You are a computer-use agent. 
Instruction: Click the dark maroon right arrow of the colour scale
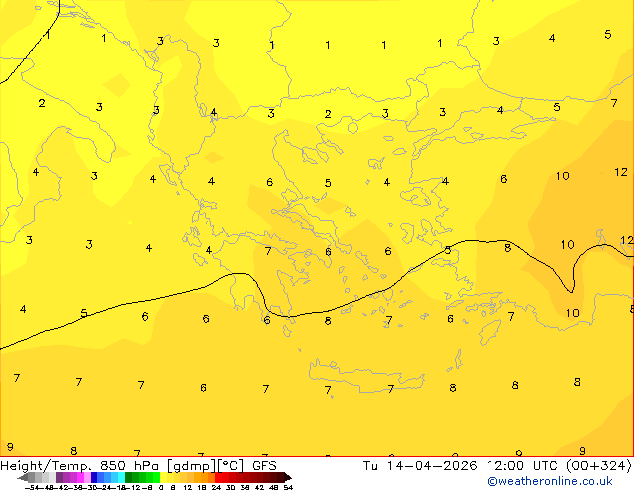pyautogui.click(x=288, y=477)
